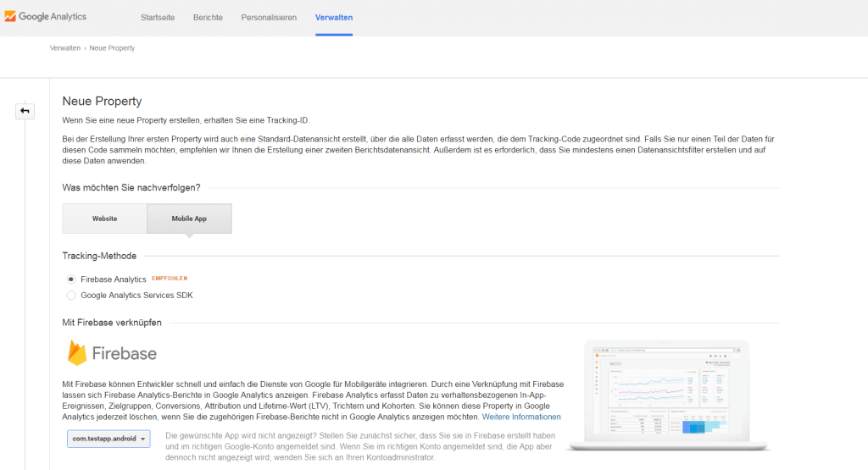Image resolution: width=868 pixels, height=470 pixels.
Task: Click the Google Analytics logo icon
Action: [10, 17]
